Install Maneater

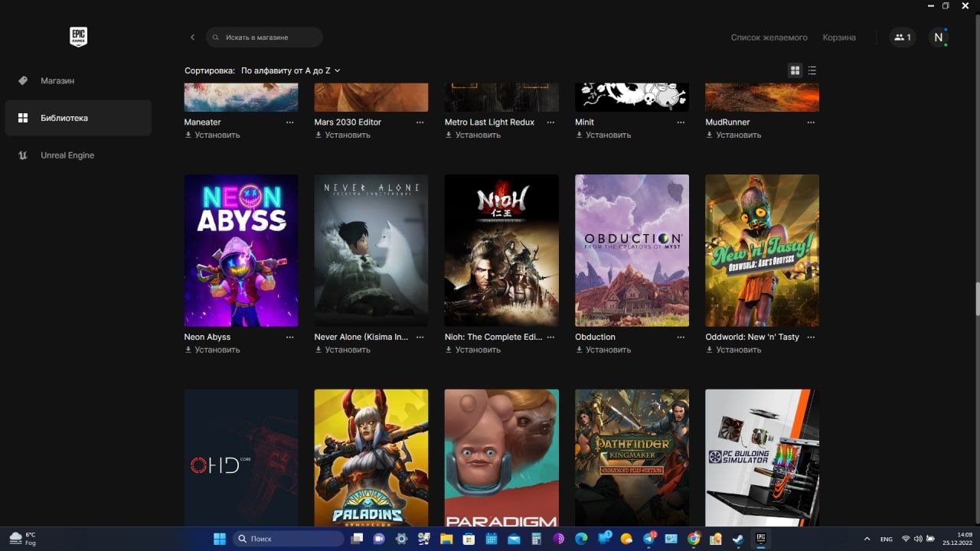212,135
